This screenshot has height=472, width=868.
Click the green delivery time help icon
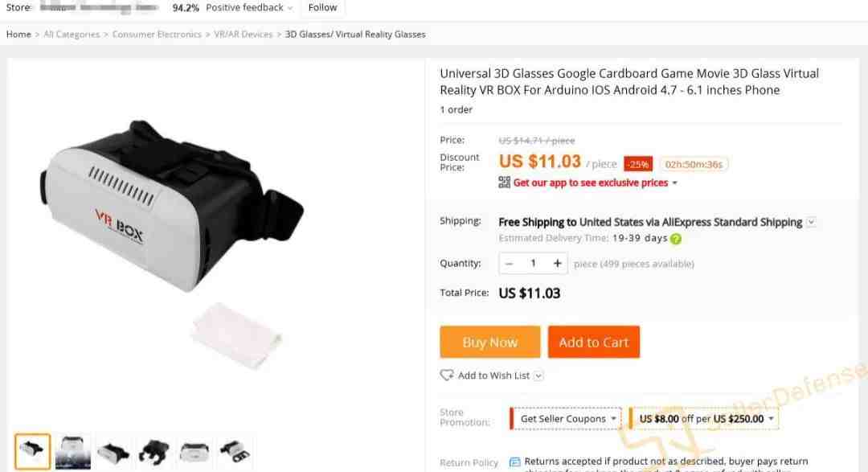tap(676, 239)
